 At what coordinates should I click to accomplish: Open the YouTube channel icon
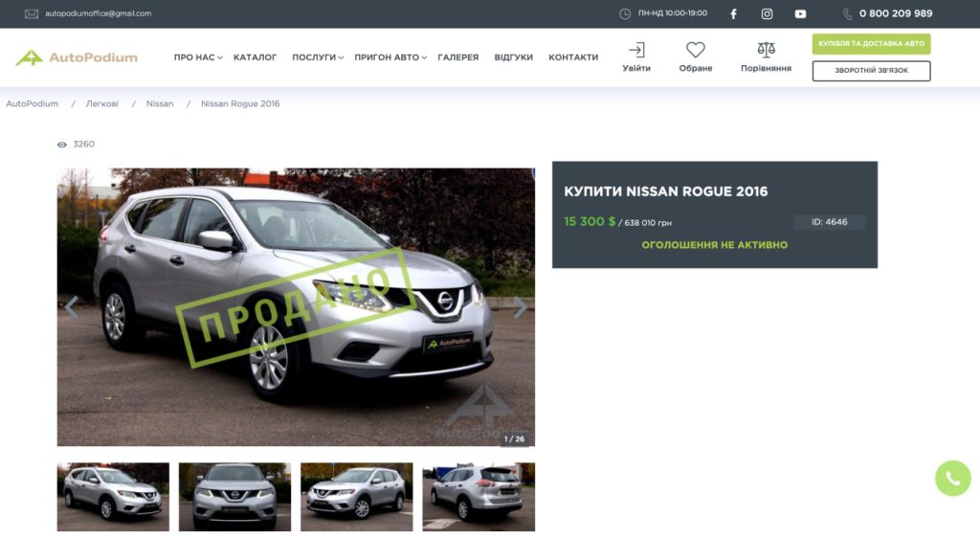(x=800, y=13)
